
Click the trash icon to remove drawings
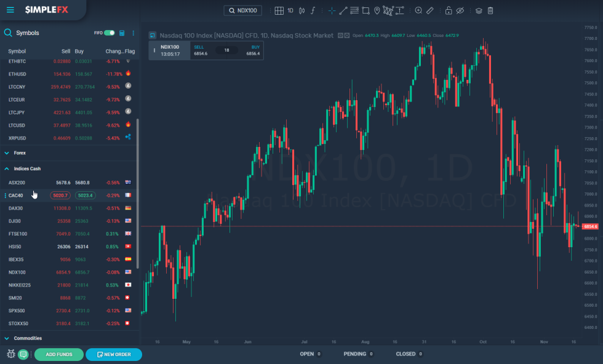pos(490,10)
